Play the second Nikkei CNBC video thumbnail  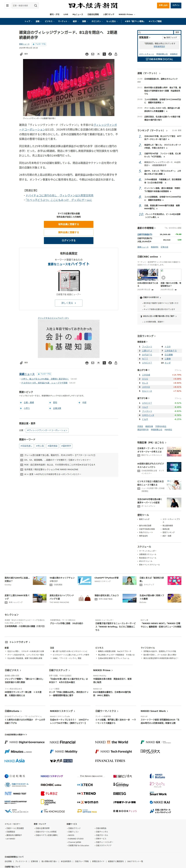171,275
